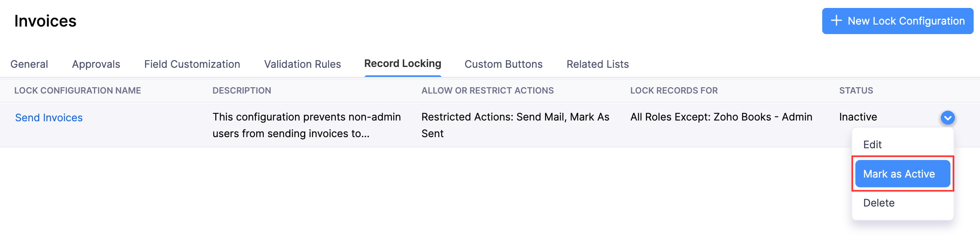Open the Send Invoices configuration link
This screenshot has width=980, height=241.
[49, 117]
